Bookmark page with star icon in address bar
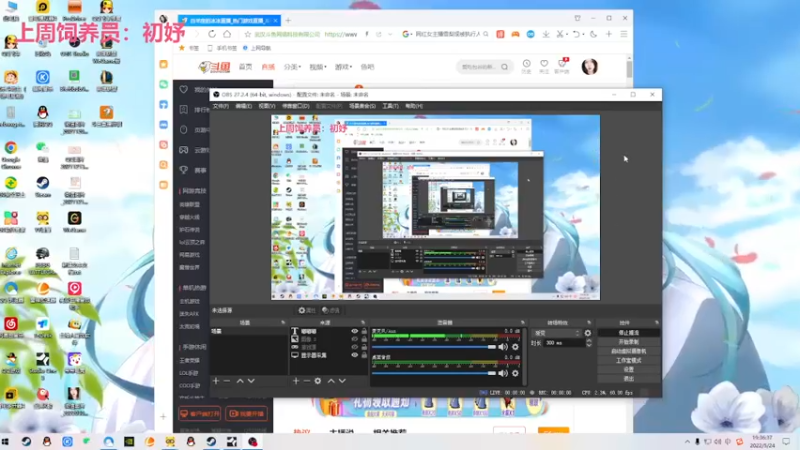 pos(248,34)
